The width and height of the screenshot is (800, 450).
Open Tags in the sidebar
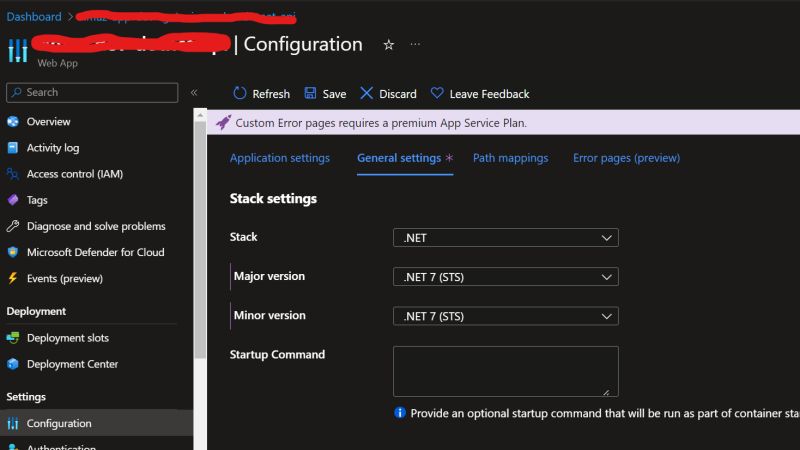[x=37, y=200]
